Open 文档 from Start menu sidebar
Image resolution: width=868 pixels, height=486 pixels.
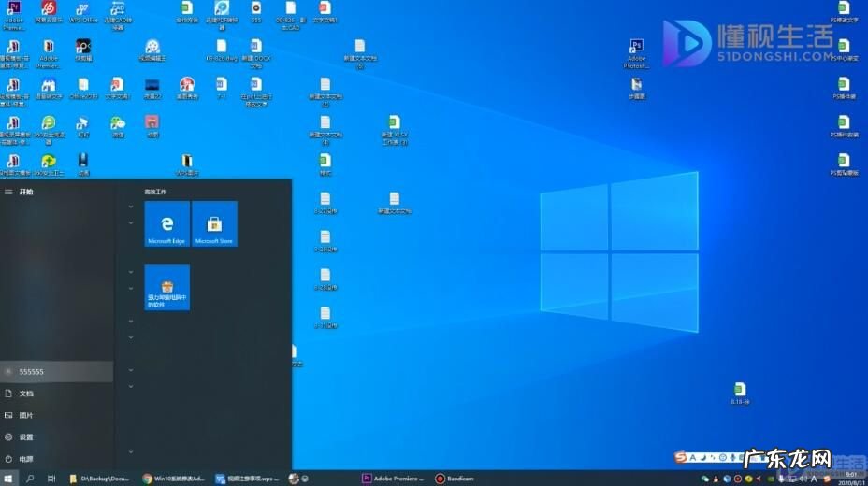pyautogui.click(x=56, y=393)
